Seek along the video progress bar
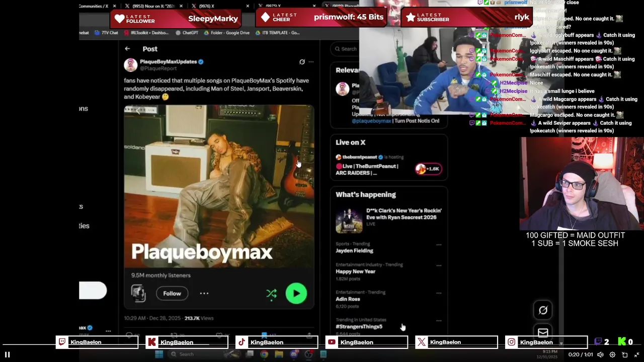The height and width of the screenshot is (362, 644). [322, 345]
